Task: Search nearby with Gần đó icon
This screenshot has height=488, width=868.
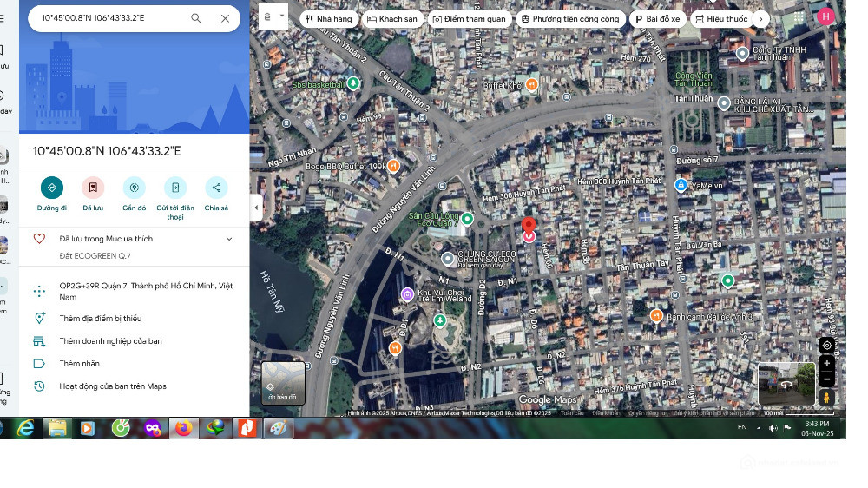Action: [x=134, y=188]
